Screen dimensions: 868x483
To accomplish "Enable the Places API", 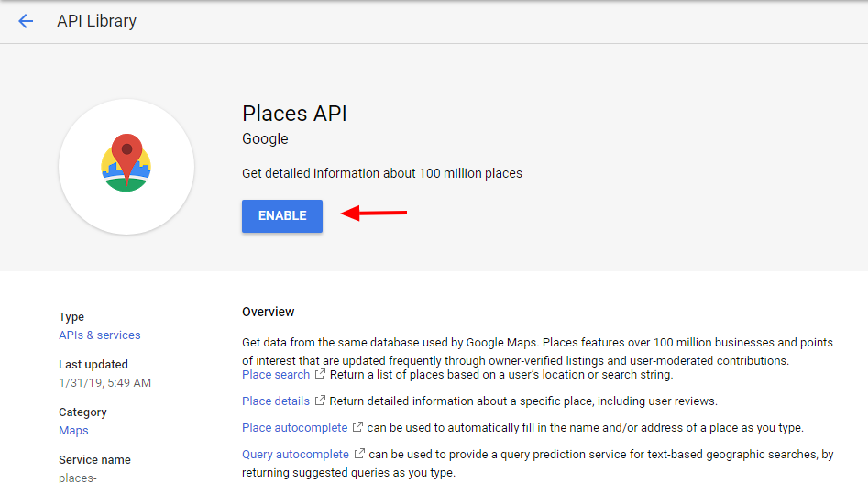I will coord(281,215).
